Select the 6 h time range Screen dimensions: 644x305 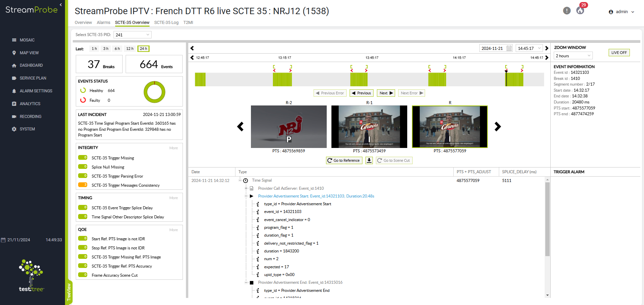(x=117, y=49)
